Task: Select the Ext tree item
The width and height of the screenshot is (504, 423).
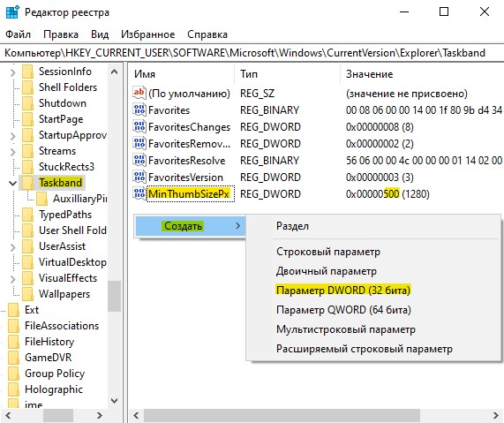Action: [x=32, y=310]
